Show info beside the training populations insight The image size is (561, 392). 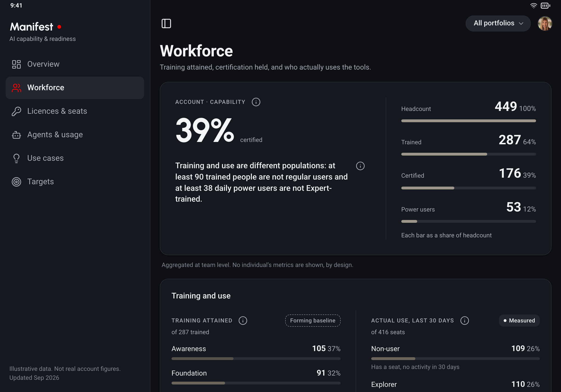[360, 166]
